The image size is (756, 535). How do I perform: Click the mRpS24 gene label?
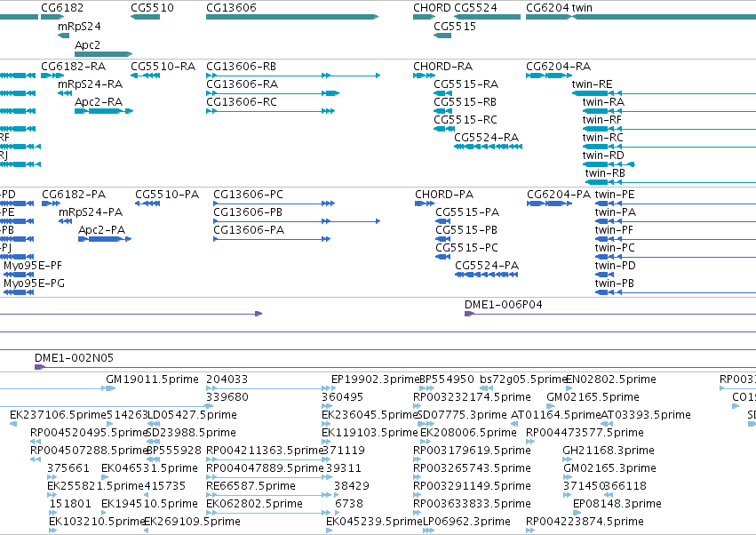(x=79, y=27)
